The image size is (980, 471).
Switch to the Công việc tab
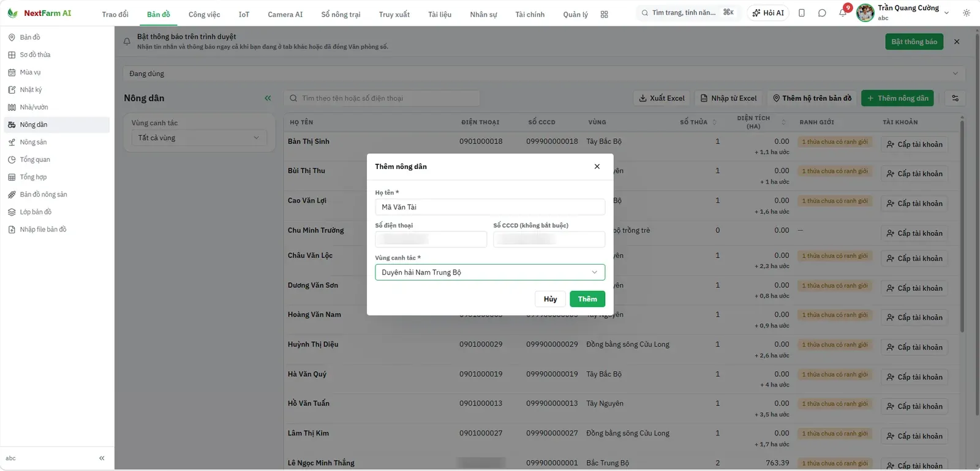click(x=204, y=15)
